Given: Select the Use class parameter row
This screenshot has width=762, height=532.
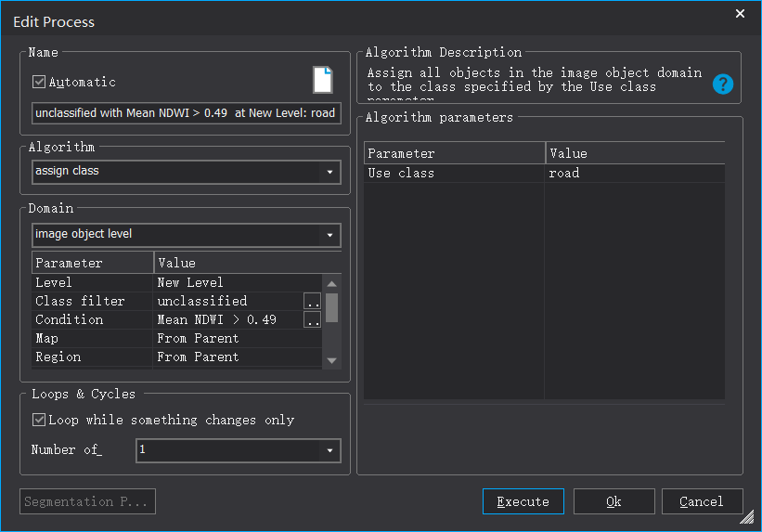Looking at the screenshot, I should click(454, 174).
